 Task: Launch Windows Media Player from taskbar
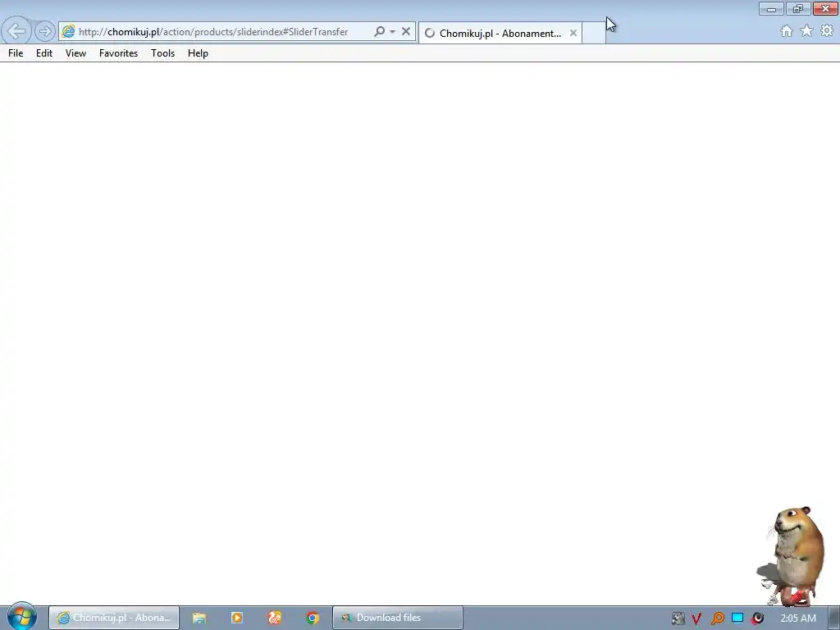click(x=237, y=618)
